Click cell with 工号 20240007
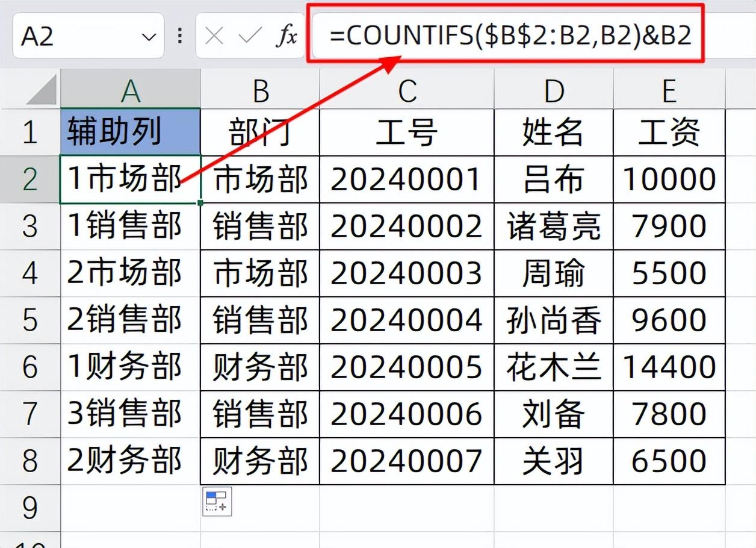This screenshot has width=756, height=548. point(406,461)
